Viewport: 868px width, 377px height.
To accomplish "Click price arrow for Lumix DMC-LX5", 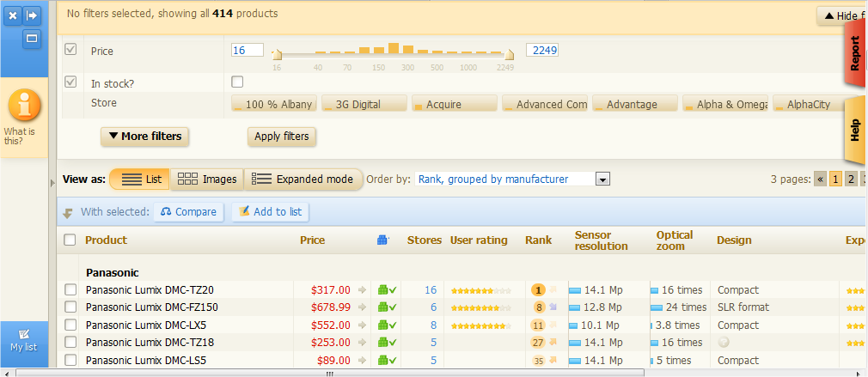I will 362,325.
